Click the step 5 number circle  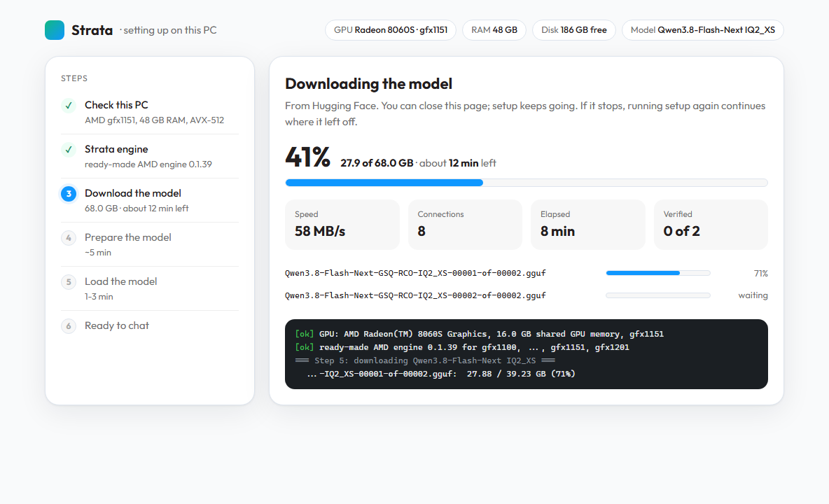click(69, 282)
